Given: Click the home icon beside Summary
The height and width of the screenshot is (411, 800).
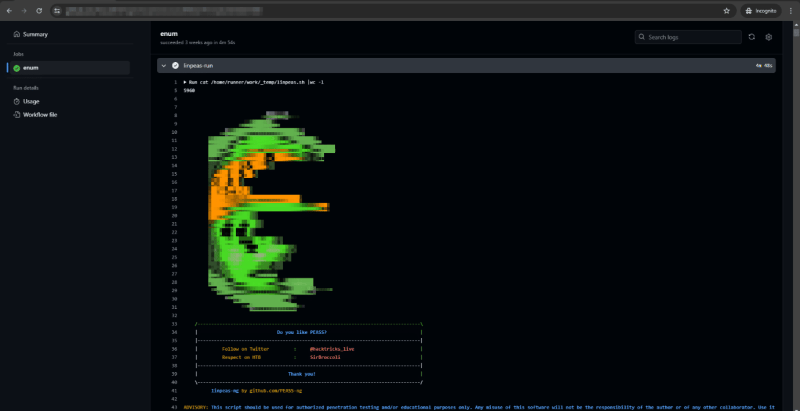Looking at the screenshot, I should (17, 34).
